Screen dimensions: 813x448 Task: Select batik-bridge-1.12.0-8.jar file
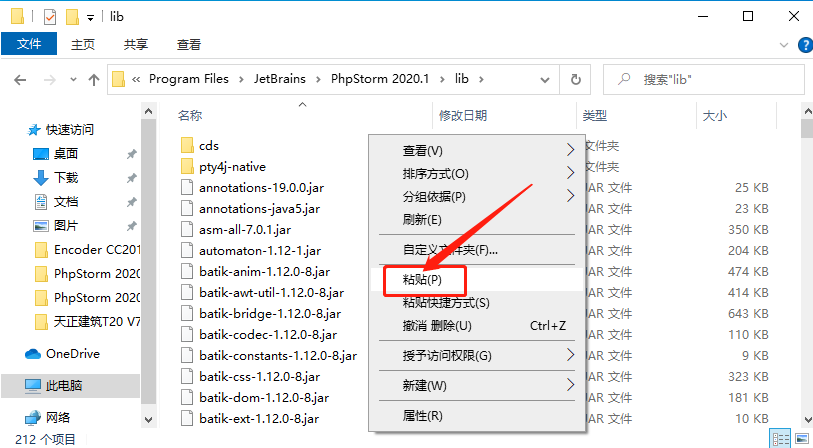tap(270, 314)
